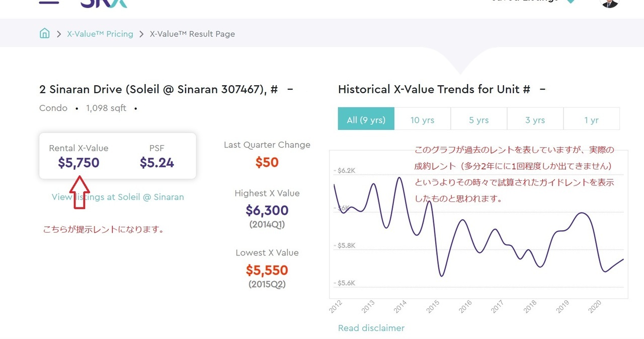Click the quarter label (2015Q2)
The width and height of the screenshot is (644, 339).
267,284
